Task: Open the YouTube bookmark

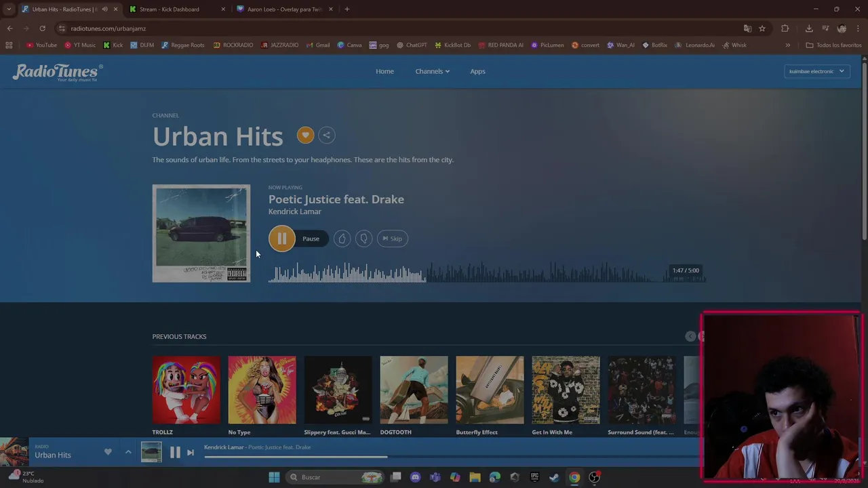Action: pos(41,45)
